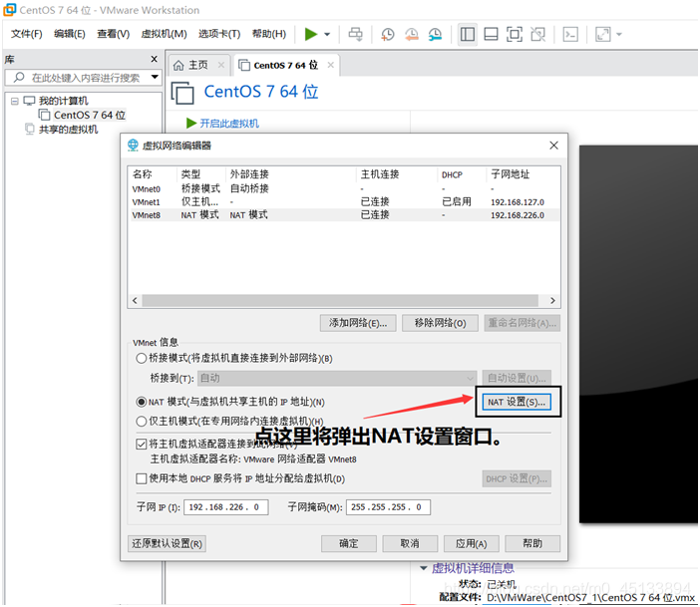Toggle 将主机虚拟适配器连接到此网络 checkbox

(x=141, y=444)
